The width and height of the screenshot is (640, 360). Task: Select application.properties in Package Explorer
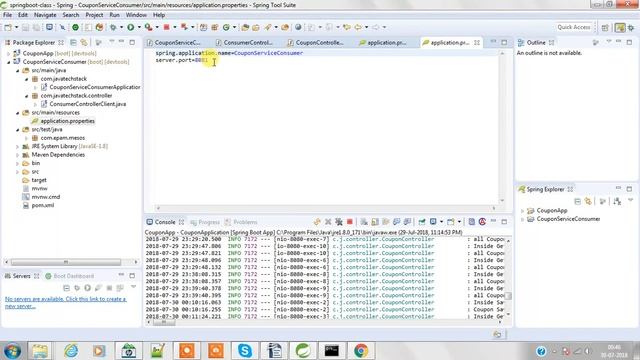pyautogui.click(x=67, y=121)
